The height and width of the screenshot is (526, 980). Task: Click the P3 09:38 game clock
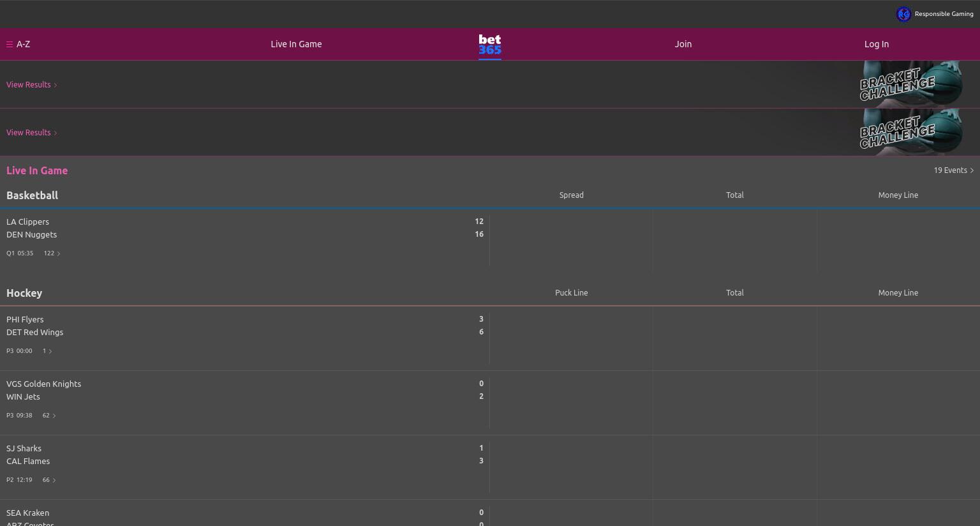click(x=19, y=416)
